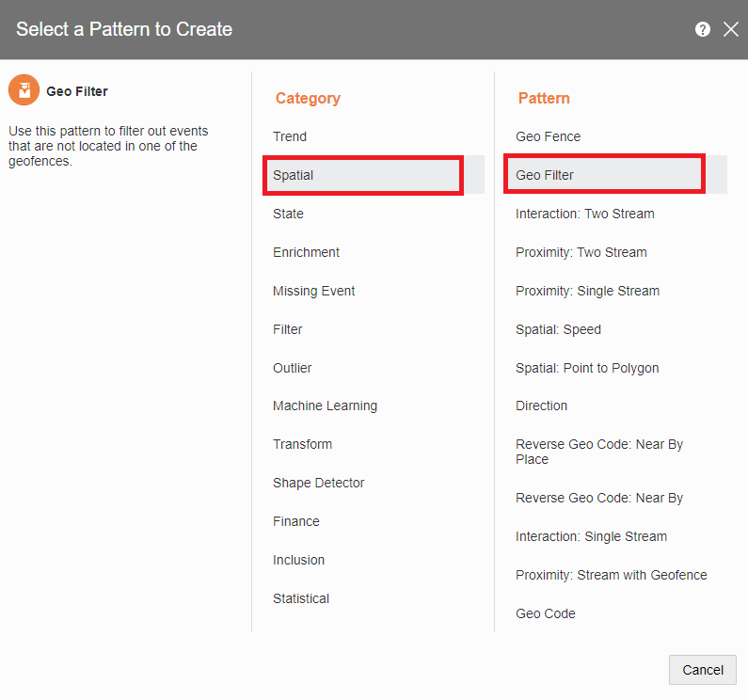The height and width of the screenshot is (700, 748).
Task: Select Proximity: Stream with Geofence pattern
Action: 611,575
